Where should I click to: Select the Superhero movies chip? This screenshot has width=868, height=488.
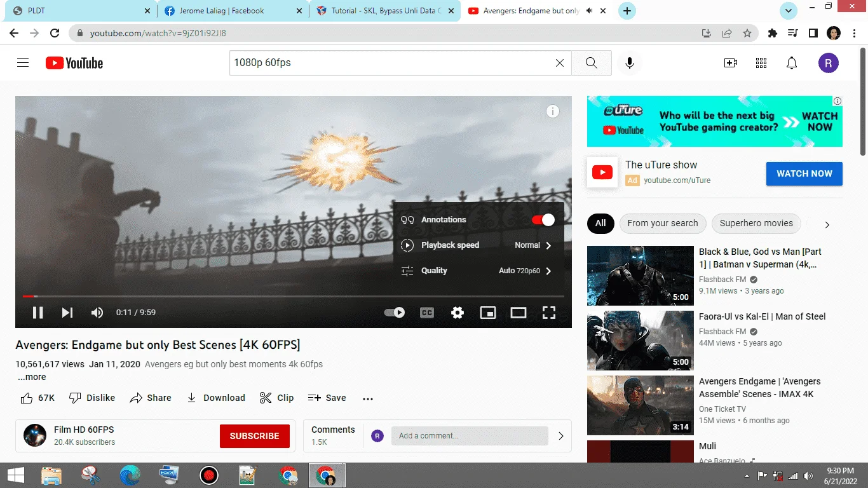tap(756, 223)
